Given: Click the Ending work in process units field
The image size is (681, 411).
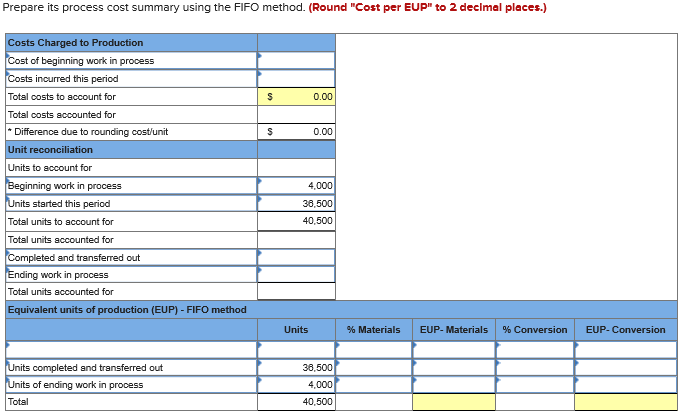Looking at the screenshot, I should tap(296, 275).
